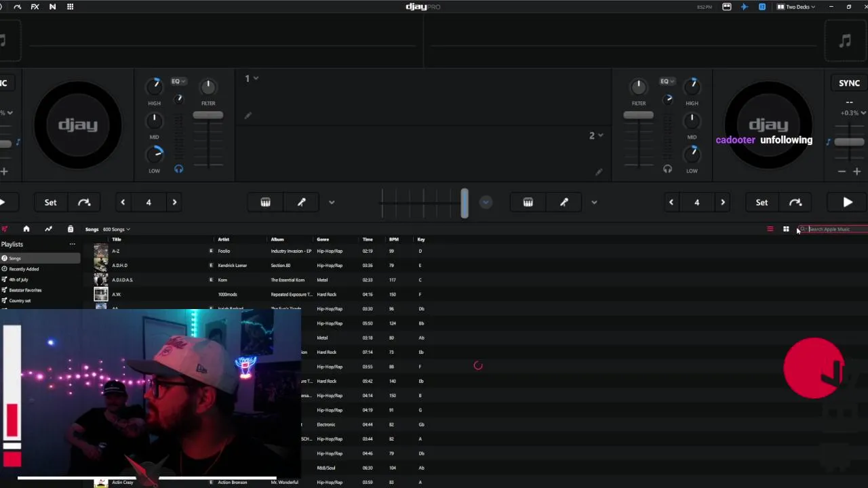Click the left deck microphone tool icon
The width and height of the screenshot is (868, 488).
coord(302,202)
